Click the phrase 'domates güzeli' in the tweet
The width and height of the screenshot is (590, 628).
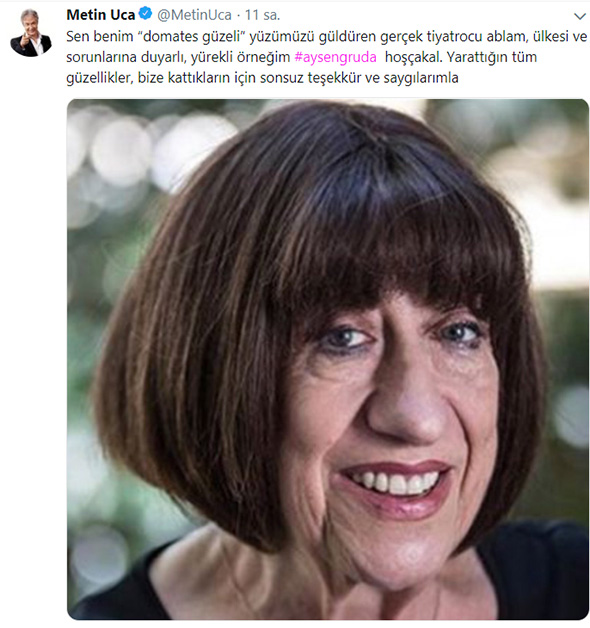pyautogui.click(x=191, y=36)
